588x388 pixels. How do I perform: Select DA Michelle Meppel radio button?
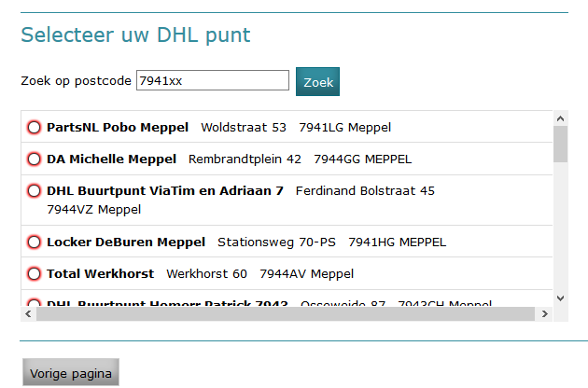coord(34,159)
